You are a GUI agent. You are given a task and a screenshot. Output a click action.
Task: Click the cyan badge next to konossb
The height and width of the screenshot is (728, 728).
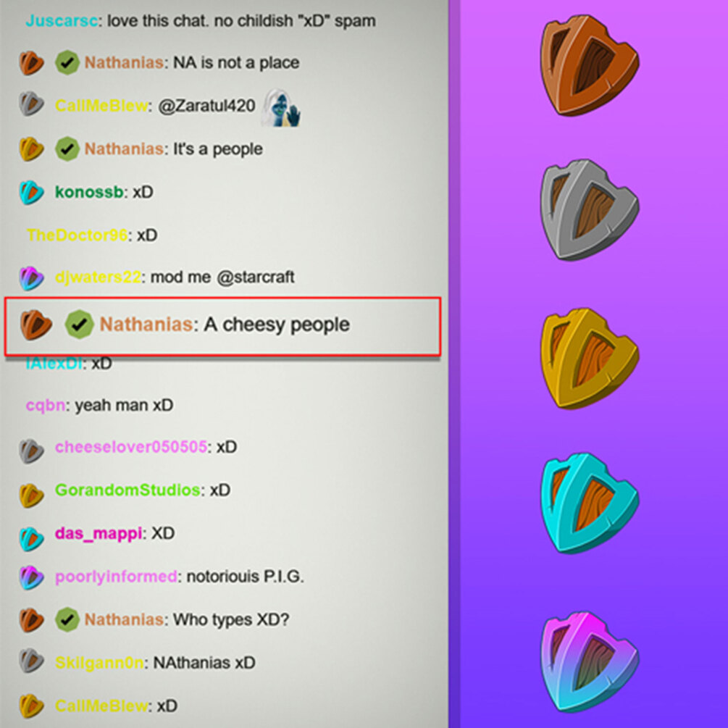[31, 192]
